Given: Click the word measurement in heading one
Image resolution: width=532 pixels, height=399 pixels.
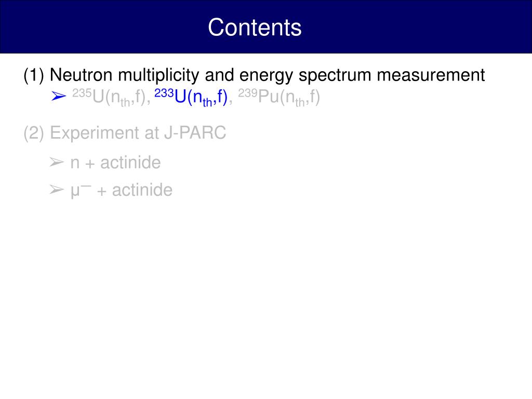Looking at the screenshot, I should point(431,75).
